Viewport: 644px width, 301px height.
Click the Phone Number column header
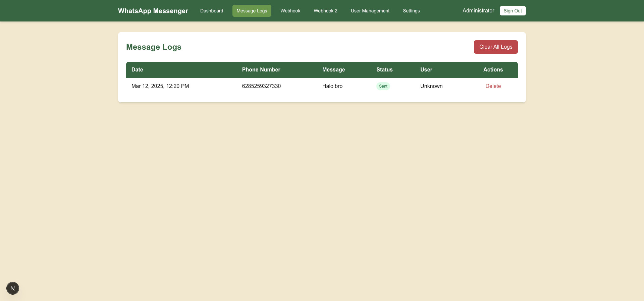point(261,70)
